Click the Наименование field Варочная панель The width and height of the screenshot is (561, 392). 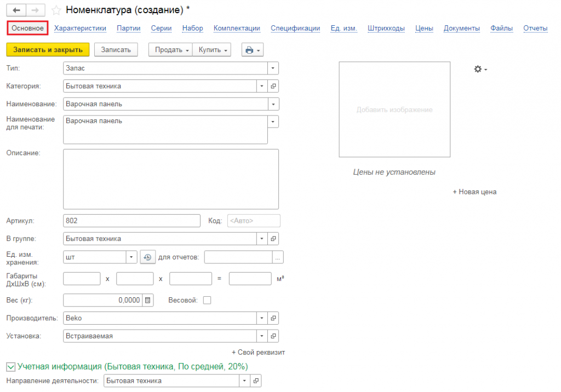coord(165,104)
